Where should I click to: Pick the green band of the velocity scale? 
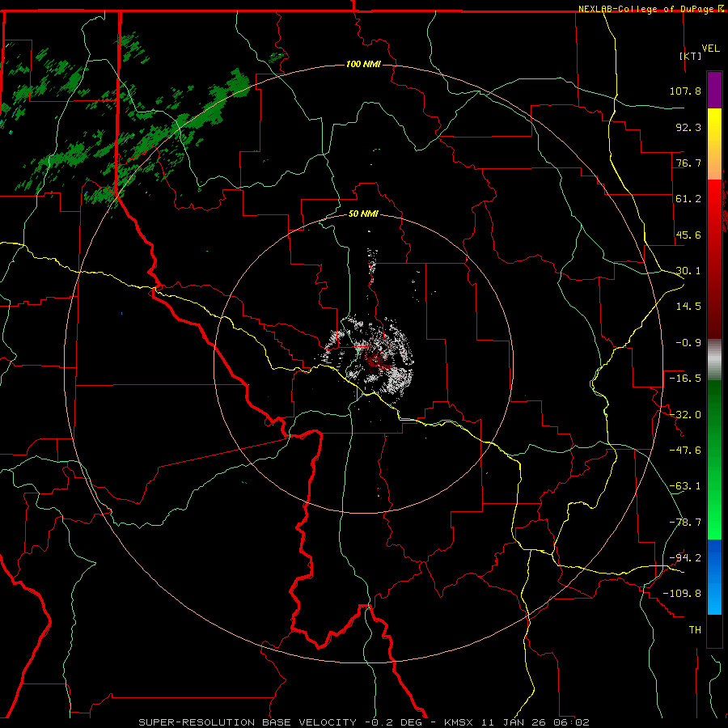pyautogui.click(x=714, y=459)
